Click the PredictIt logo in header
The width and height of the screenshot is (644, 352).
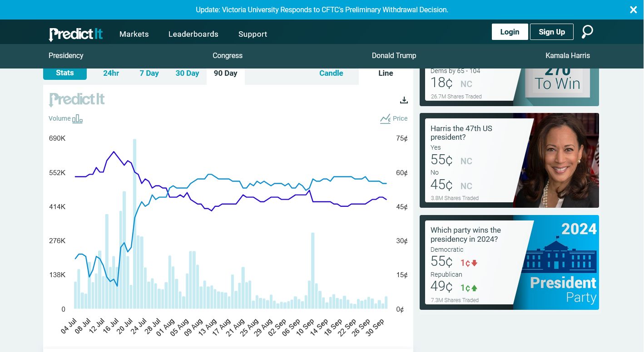pyautogui.click(x=76, y=34)
